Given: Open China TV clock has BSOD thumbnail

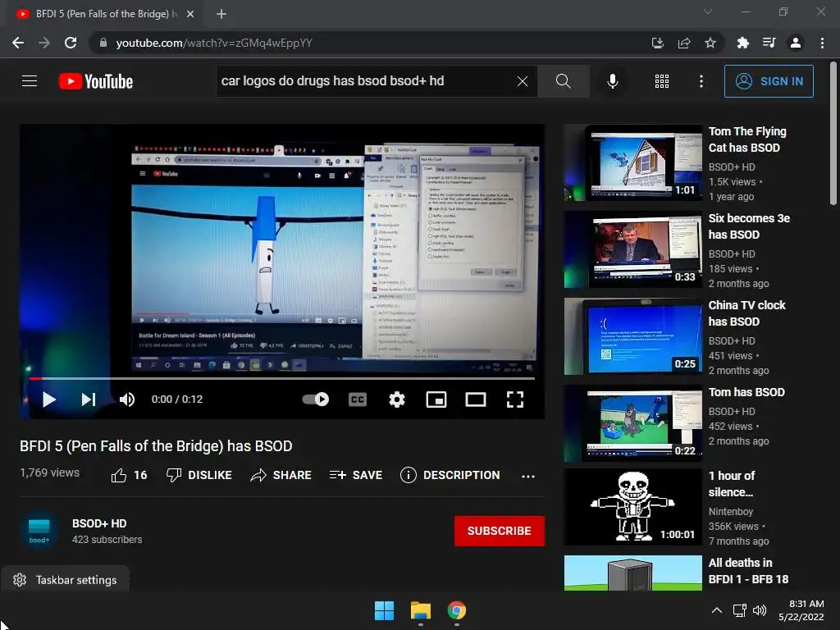Looking at the screenshot, I should coord(632,336).
